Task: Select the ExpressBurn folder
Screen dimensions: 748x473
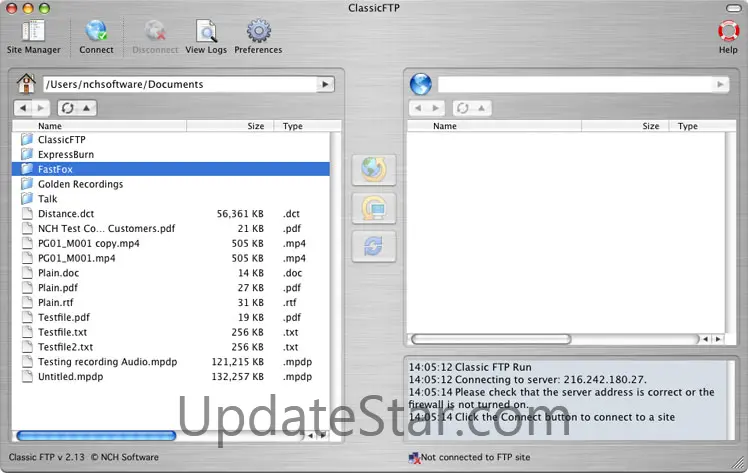Action: (171, 154)
